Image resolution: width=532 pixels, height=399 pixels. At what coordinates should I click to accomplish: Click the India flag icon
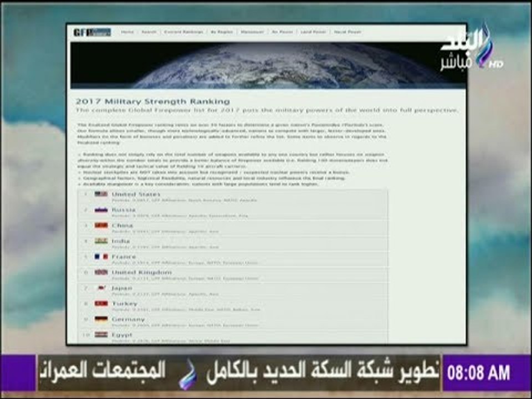coord(101,241)
